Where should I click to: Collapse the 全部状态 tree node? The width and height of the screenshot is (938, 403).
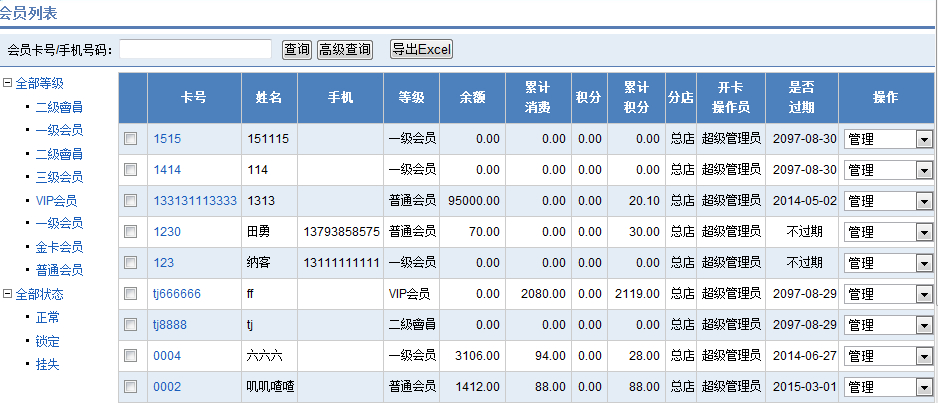(x=8, y=294)
